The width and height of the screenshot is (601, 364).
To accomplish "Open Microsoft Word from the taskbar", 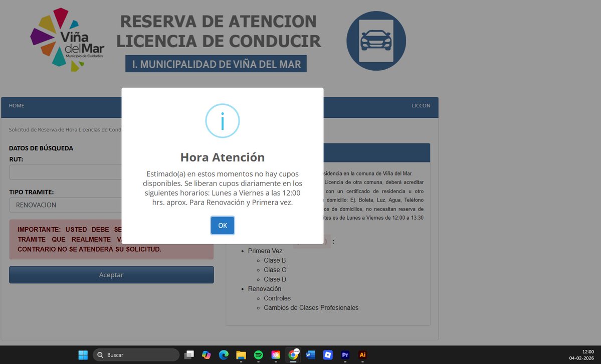I will click(310, 355).
